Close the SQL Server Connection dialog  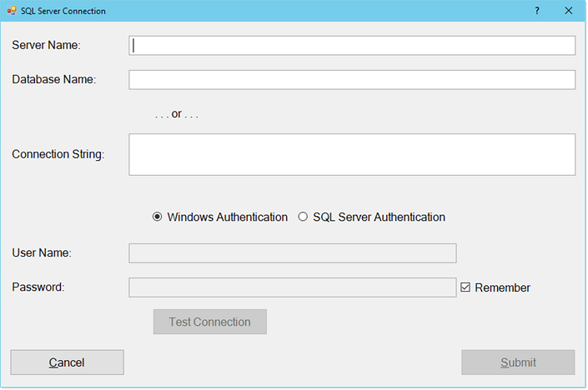tap(569, 11)
